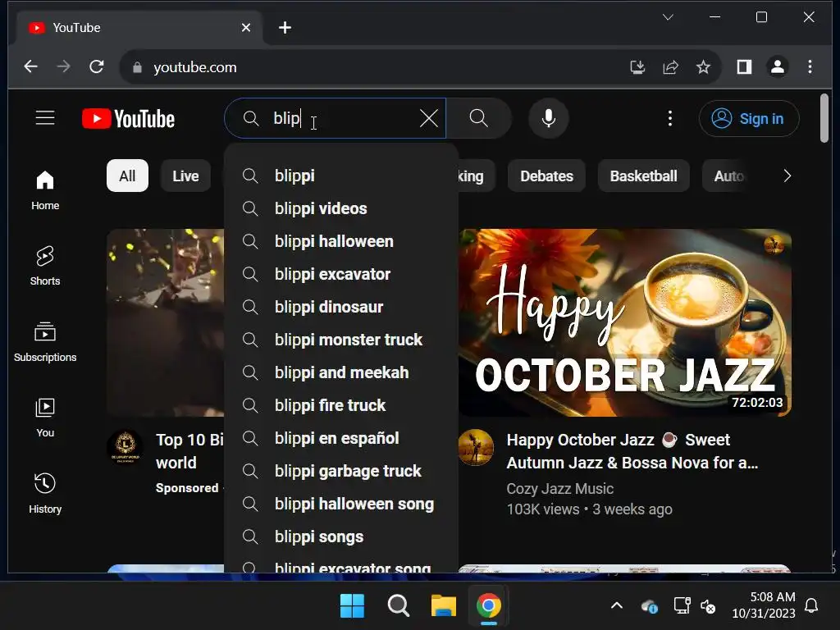
Task: Select the All filter chip
Action: click(127, 176)
